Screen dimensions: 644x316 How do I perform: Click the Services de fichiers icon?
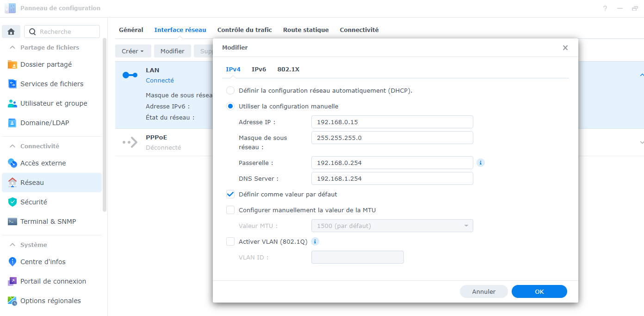(x=12, y=84)
